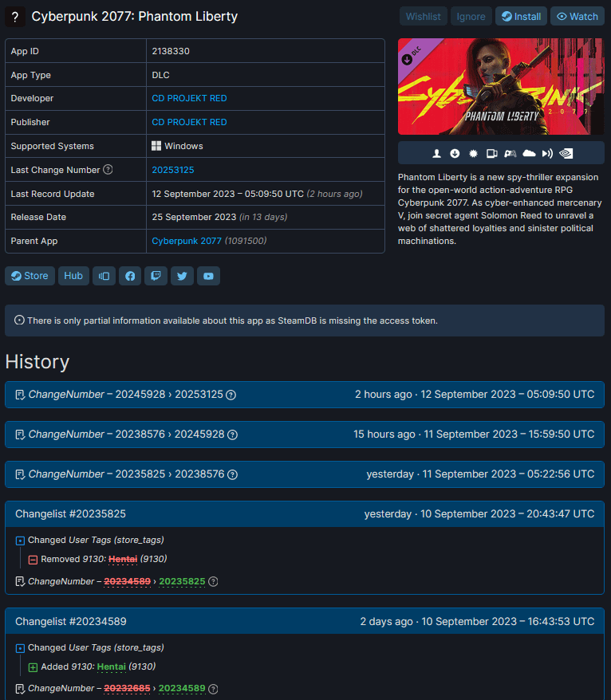Click help icon after 20245928 in history
Viewport: 611px width, 700px height.
pyautogui.click(x=232, y=435)
